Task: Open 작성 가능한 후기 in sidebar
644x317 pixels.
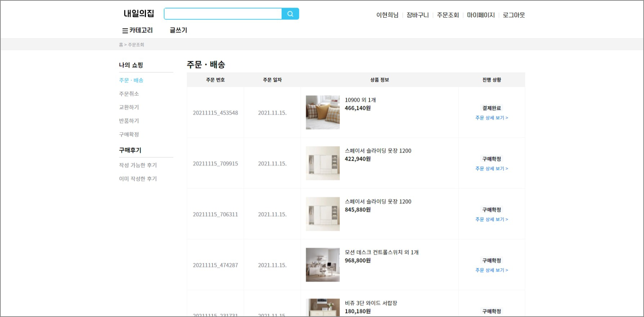Action: click(x=138, y=165)
